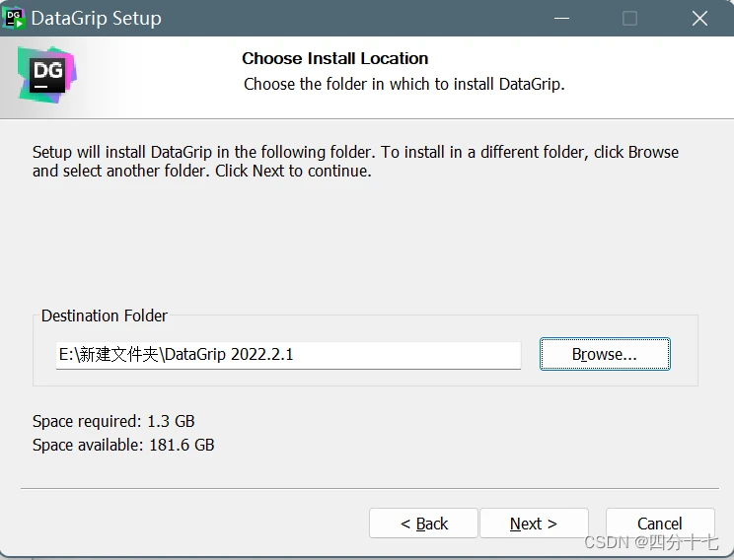
Task: Click the Choose Install Location heading
Action: click(335, 58)
